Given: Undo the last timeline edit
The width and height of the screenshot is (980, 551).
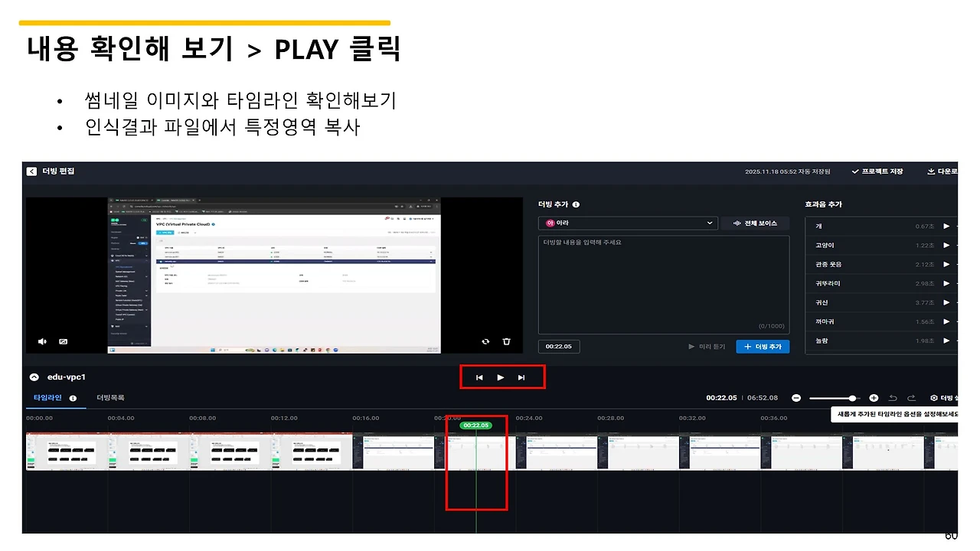Looking at the screenshot, I should point(893,397).
